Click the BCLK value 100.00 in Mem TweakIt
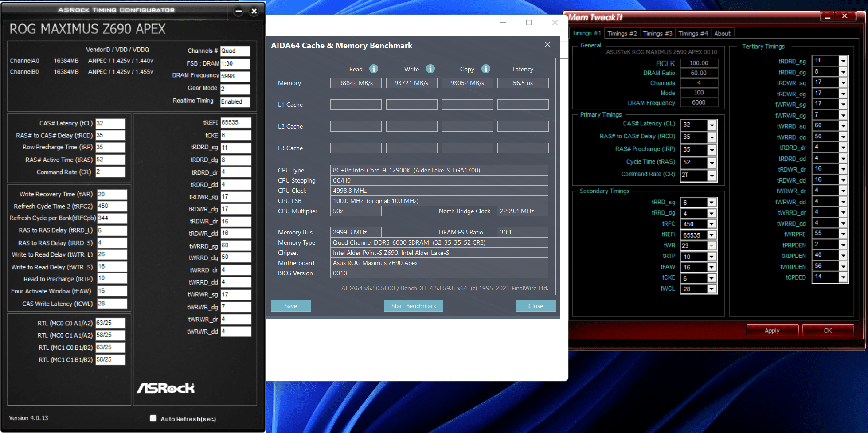 coord(699,63)
